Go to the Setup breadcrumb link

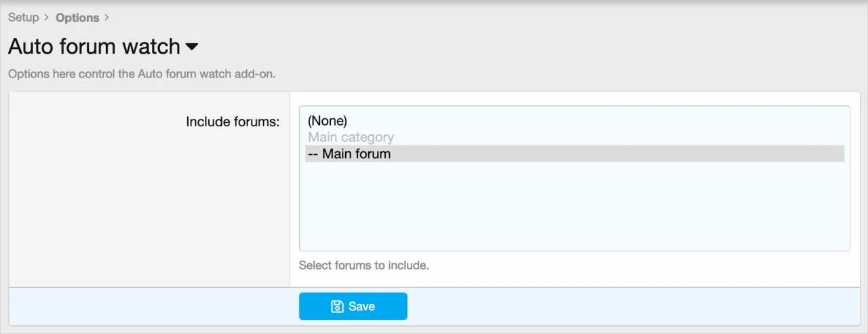click(23, 18)
